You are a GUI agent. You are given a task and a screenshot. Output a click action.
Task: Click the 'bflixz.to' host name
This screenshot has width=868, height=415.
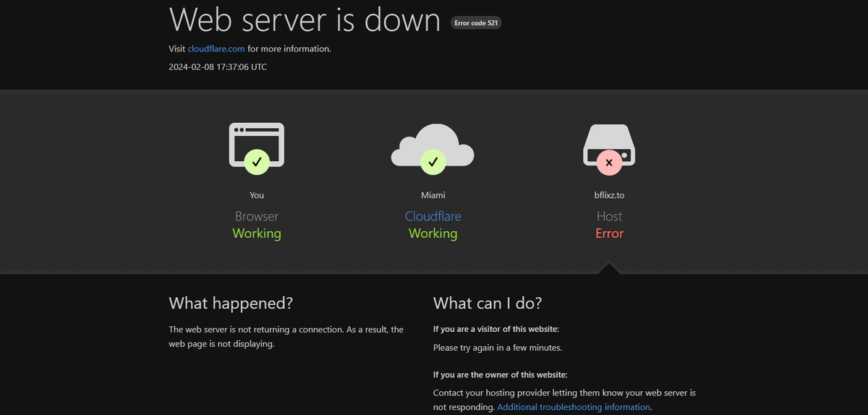point(609,195)
